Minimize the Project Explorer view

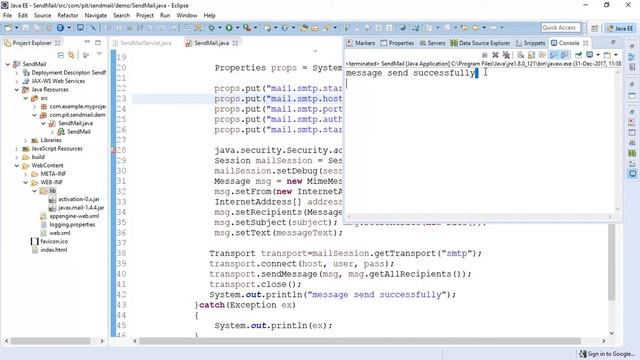pos(87,42)
